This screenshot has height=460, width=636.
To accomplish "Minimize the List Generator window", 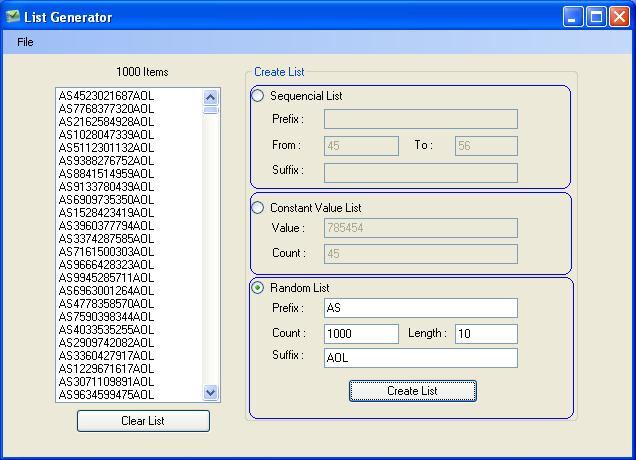I will point(573,16).
